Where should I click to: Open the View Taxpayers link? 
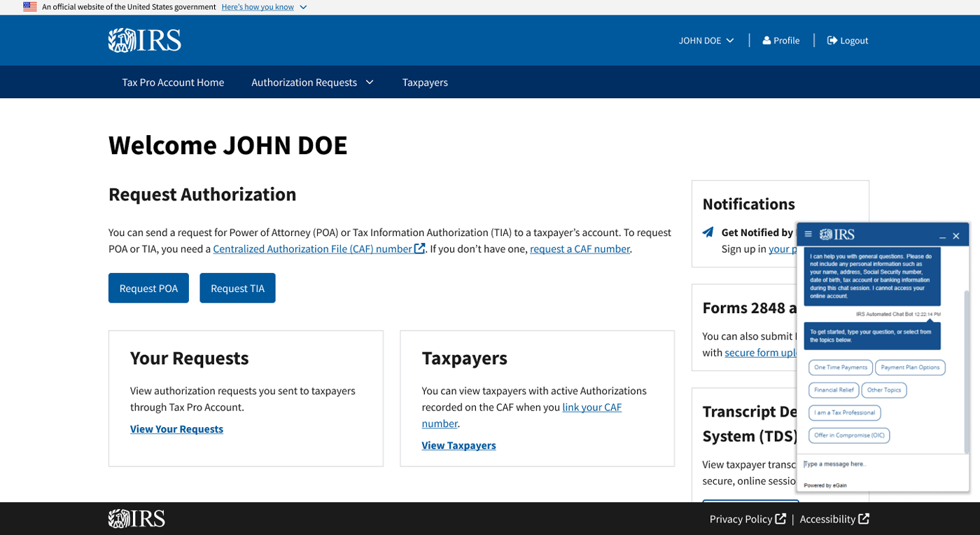pyautogui.click(x=458, y=445)
